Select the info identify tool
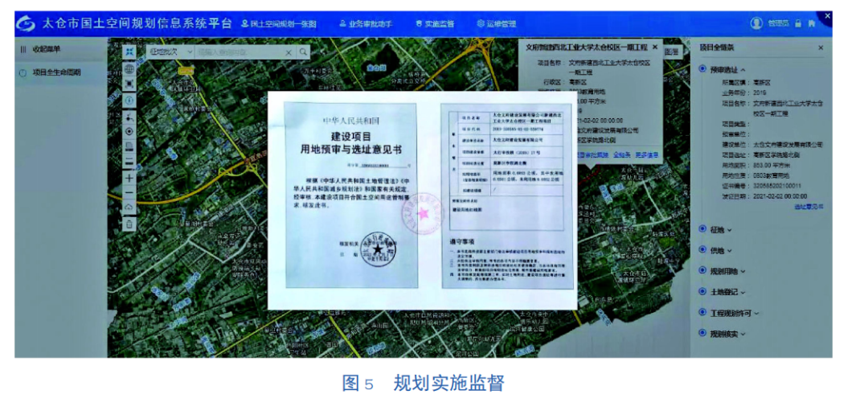The height and width of the screenshot is (411, 868). point(129,101)
